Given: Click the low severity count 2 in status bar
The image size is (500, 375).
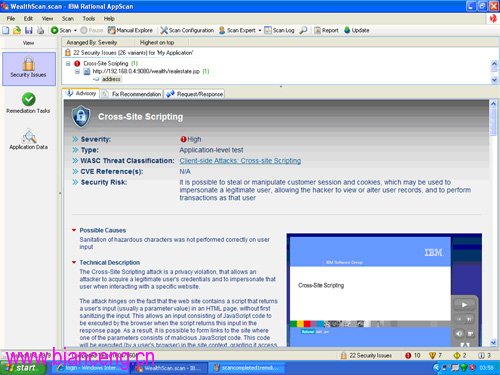Looking at the screenshot, I should pos(460,356).
